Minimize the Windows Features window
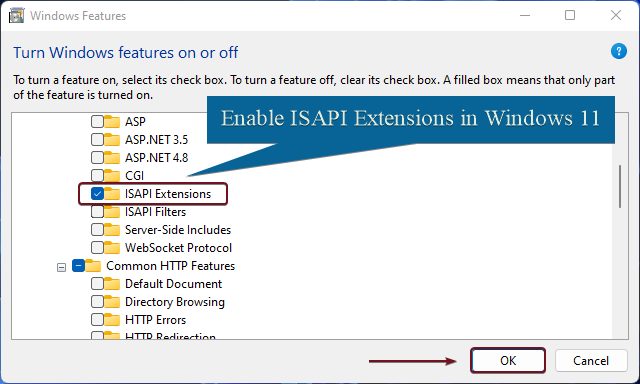Viewport: 640px width, 384px height. point(525,16)
